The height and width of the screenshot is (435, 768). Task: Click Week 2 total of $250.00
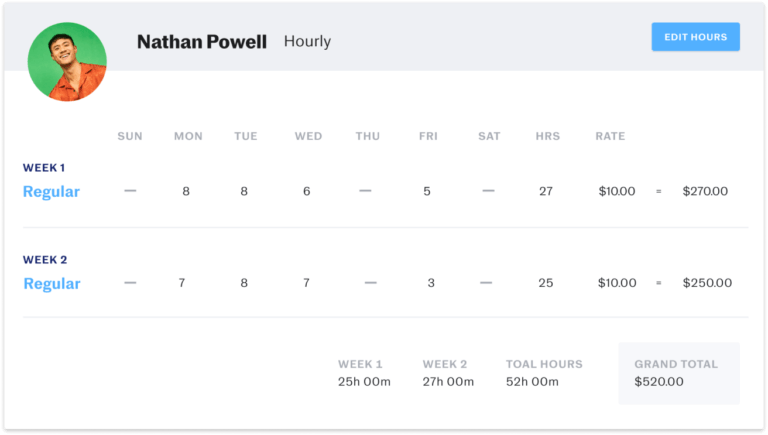(707, 283)
